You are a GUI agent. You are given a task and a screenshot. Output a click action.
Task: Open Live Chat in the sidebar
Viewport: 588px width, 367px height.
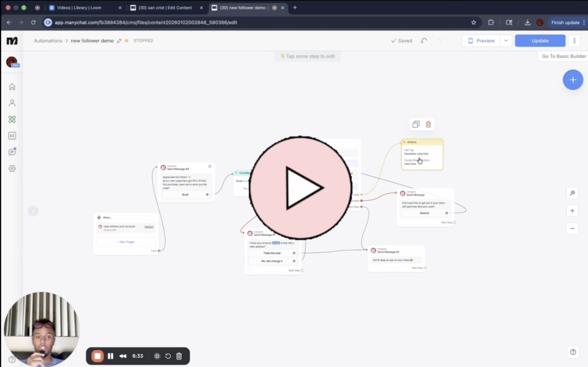(x=12, y=152)
